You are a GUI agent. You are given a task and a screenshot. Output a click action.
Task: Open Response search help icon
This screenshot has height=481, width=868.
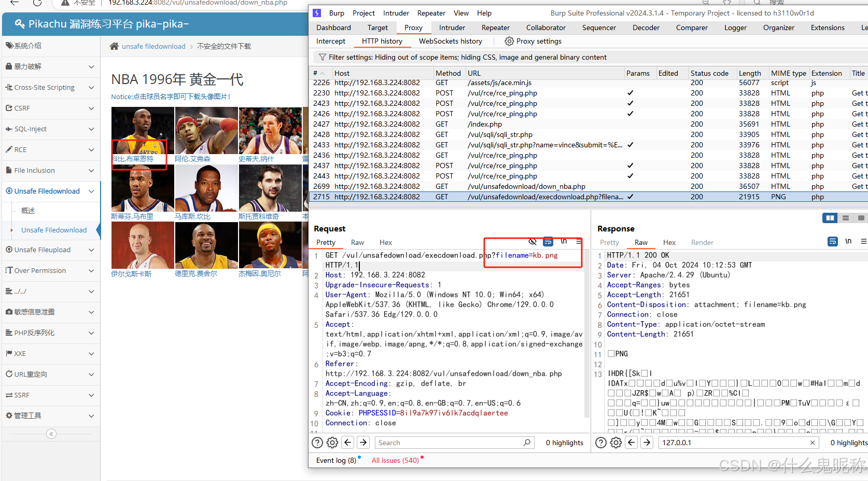[x=601, y=443]
